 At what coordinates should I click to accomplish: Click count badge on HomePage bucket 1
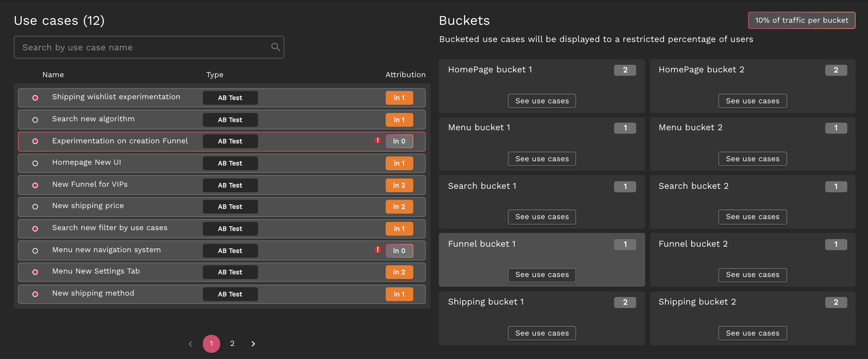pyautogui.click(x=625, y=70)
